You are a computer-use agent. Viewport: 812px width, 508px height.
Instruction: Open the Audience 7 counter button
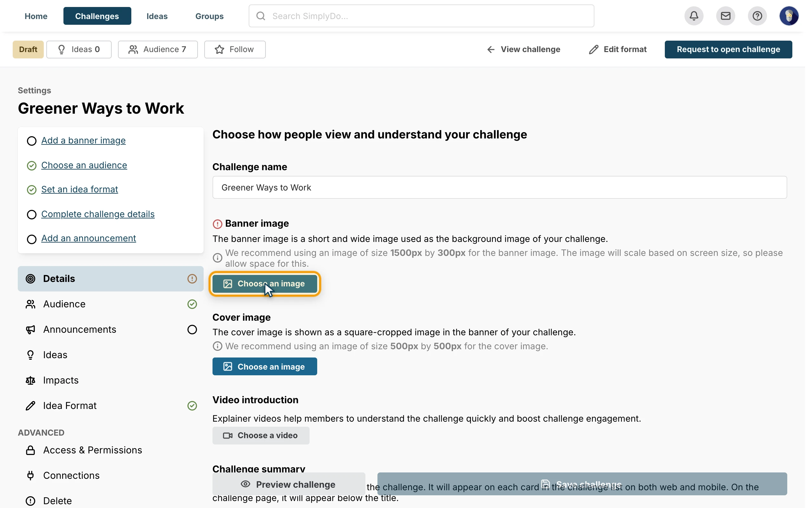pos(158,50)
